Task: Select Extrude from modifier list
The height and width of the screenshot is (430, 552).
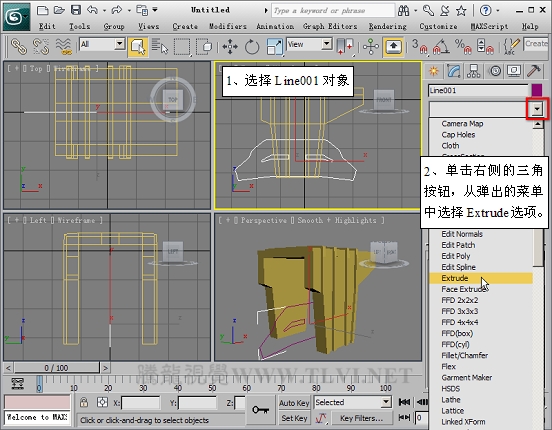Action: coord(480,278)
